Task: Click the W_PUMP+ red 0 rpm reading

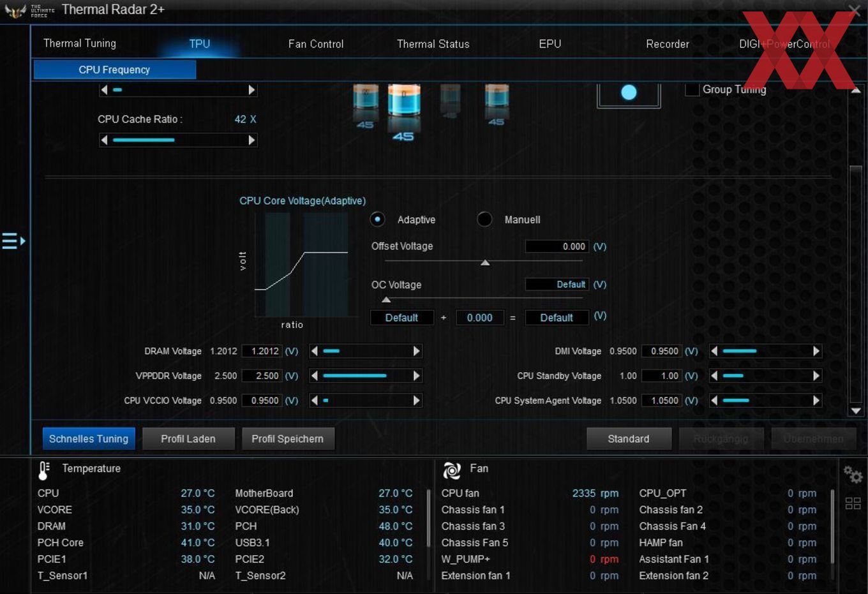Action: (604, 559)
